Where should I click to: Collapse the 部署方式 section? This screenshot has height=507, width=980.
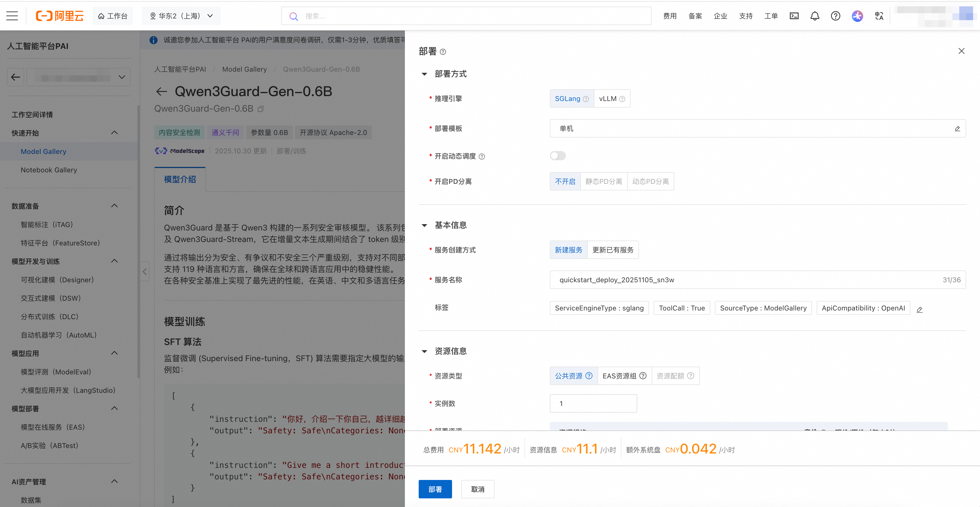point(424,74)
